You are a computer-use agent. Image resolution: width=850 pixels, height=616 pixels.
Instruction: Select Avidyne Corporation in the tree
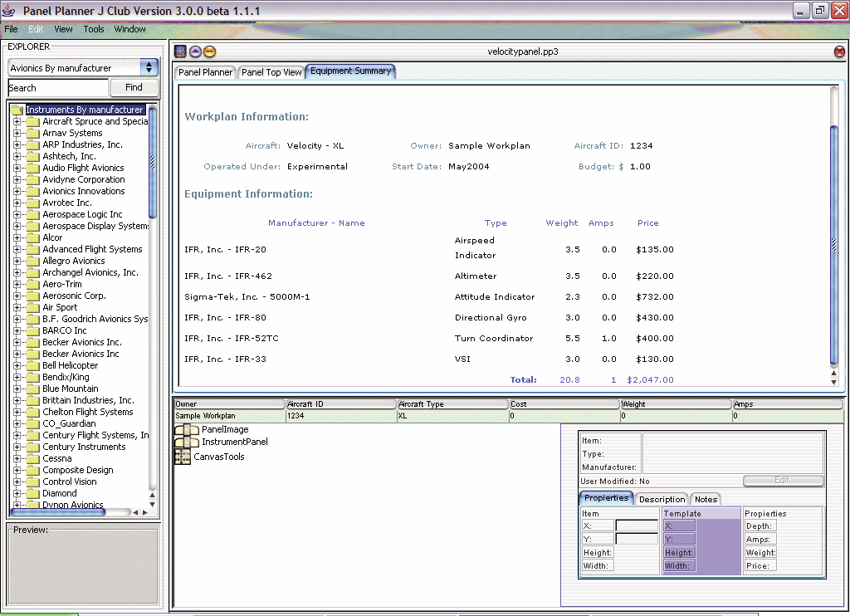click(84, 179)
